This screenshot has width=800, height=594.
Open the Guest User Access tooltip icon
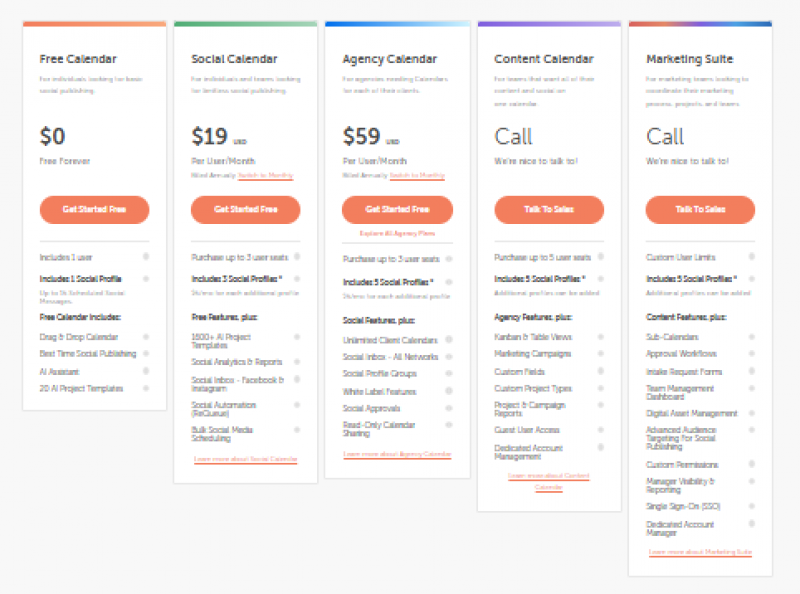click(x=602, y=430)
